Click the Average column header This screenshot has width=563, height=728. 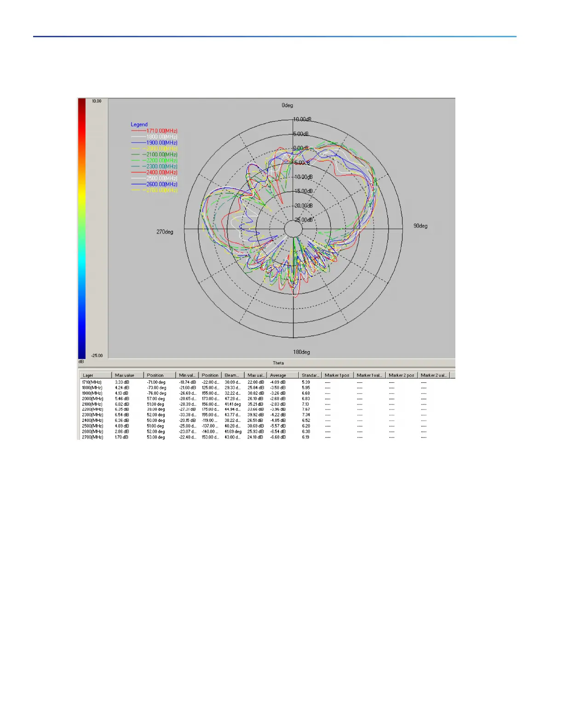click(283, 375)
